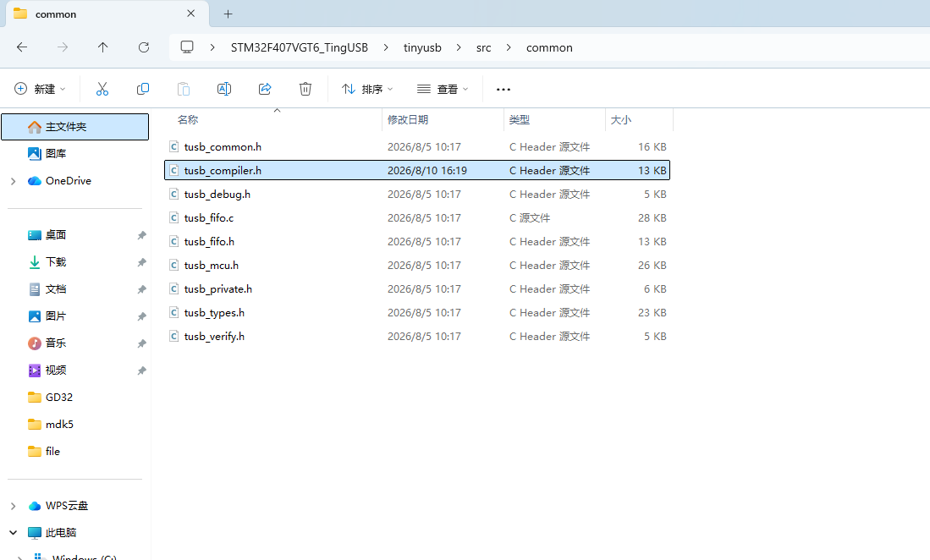Viewport: 930px width, 560px height.
Task: Open the 排序 sort dropdown
Action: coord(367,89)
